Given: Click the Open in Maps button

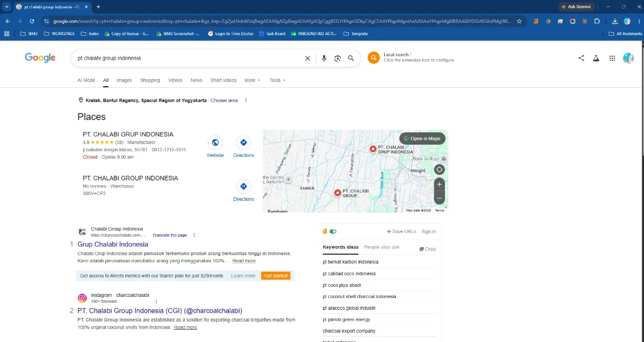Looking at the screenshot, I should pyautogui.click(x=422, y=139).
